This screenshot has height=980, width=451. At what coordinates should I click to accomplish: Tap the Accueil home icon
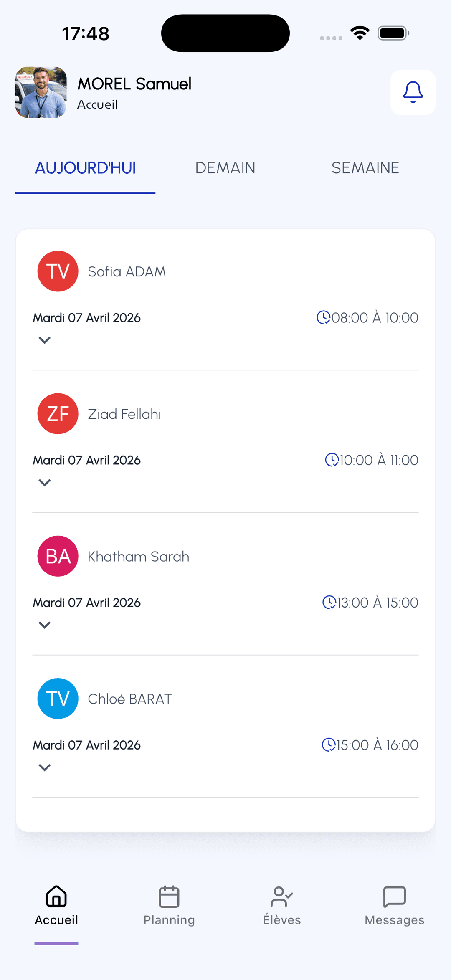tap(56, 896)
